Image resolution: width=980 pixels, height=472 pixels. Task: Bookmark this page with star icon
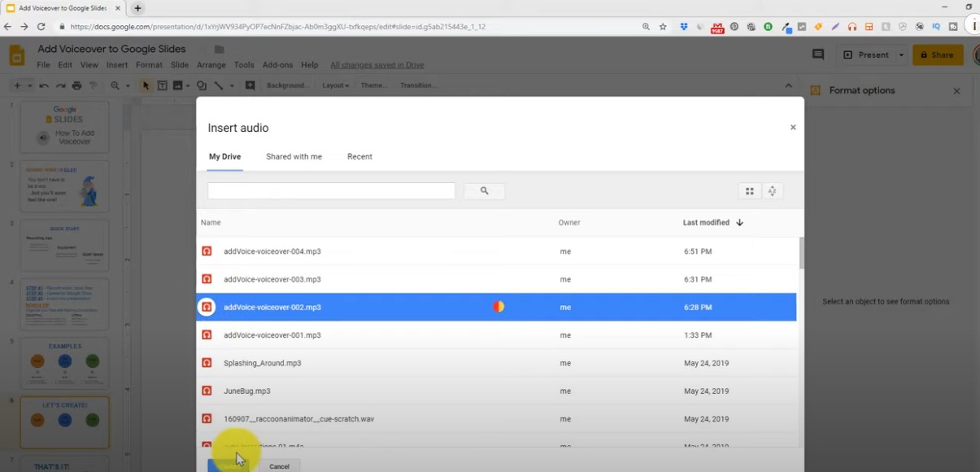[663, 27]
